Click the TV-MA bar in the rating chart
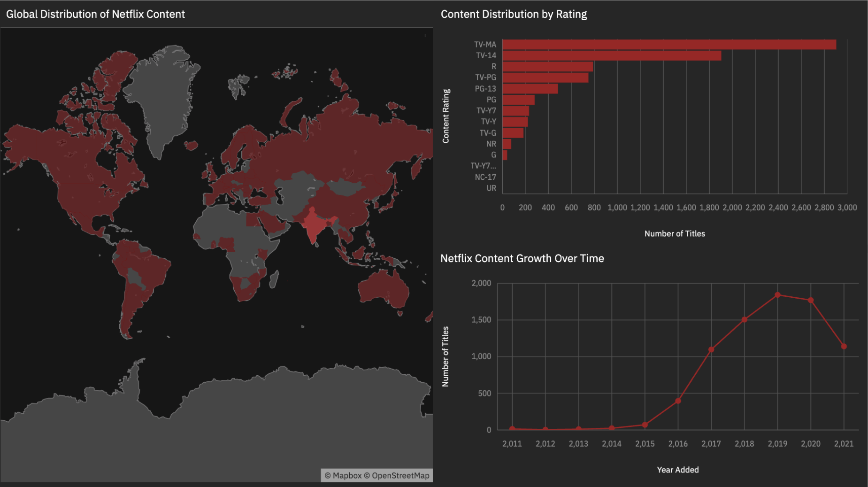The width and height of the screenshot is (868, 487). point(669,45)
